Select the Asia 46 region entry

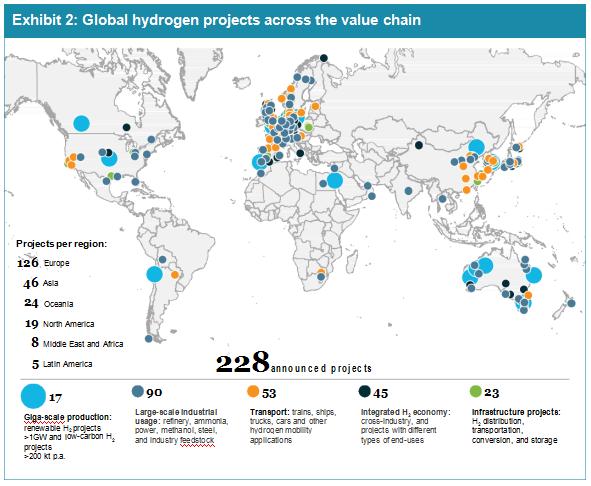coord(41,283)
